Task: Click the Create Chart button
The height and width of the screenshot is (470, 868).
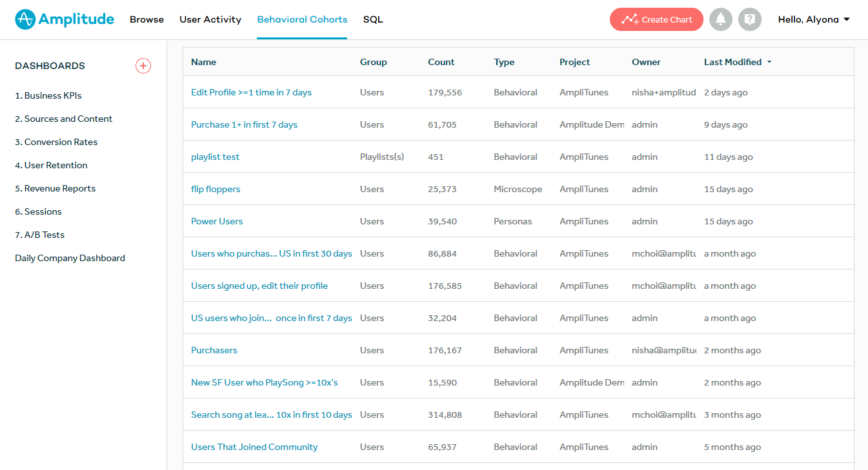Action: 656,19
